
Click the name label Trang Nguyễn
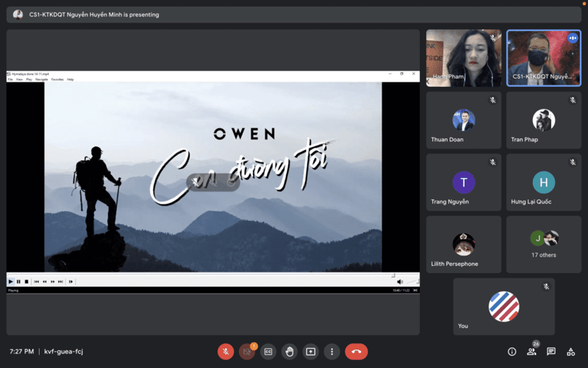450,202
